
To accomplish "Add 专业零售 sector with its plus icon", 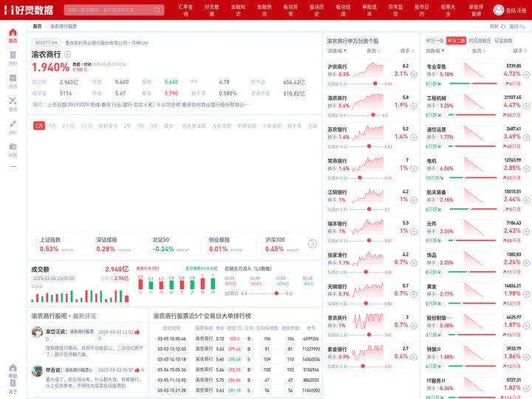I will (x=526, y=75).
